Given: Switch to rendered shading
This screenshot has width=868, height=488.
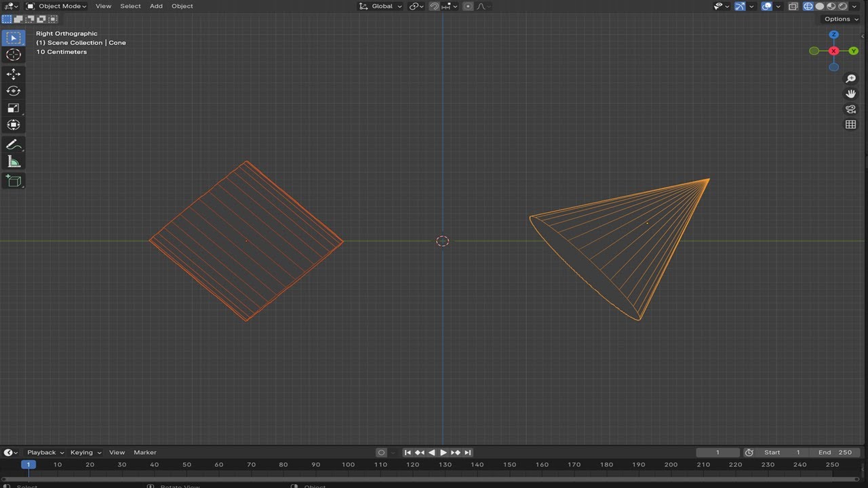Looking at the screenshot, I should 843,6.
